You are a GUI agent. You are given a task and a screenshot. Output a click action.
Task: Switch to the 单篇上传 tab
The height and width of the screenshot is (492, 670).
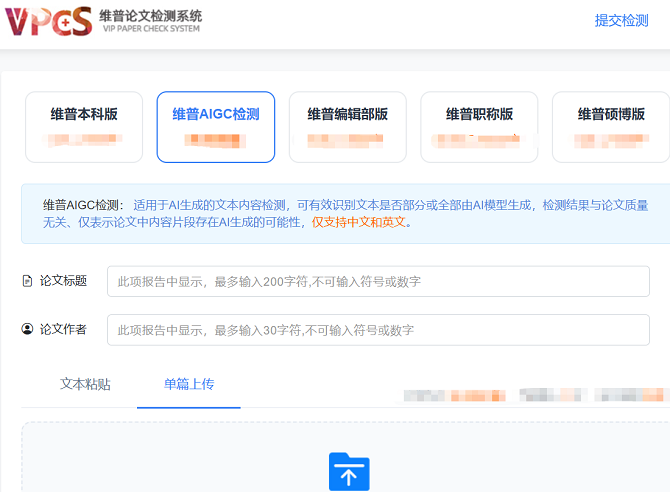(x=189, y=384)
